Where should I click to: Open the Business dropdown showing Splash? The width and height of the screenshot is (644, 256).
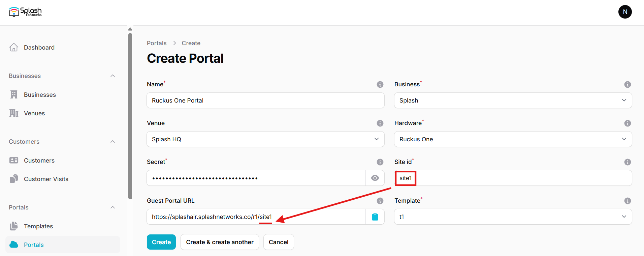[513, 100]
